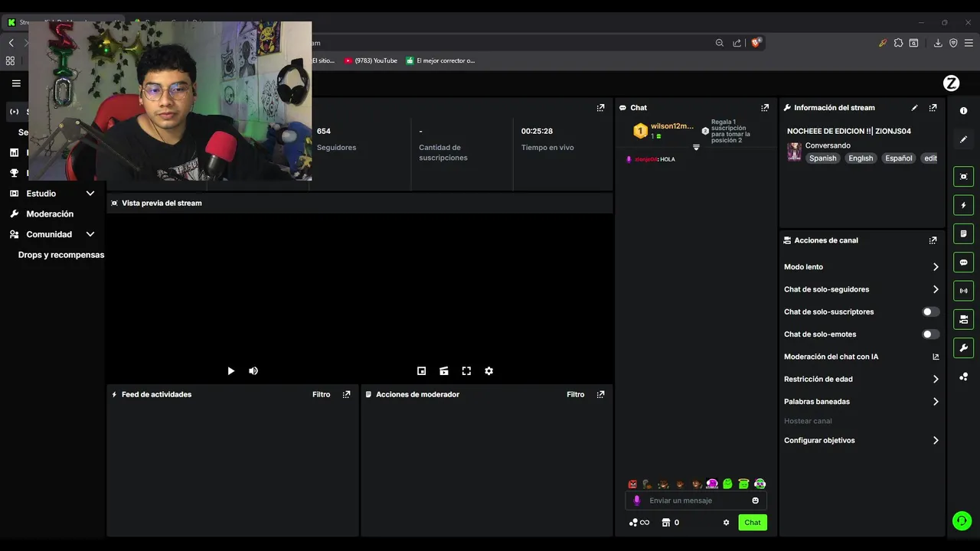
Task: Pop out the Información del stream panel
Action: tap(933, 108)
